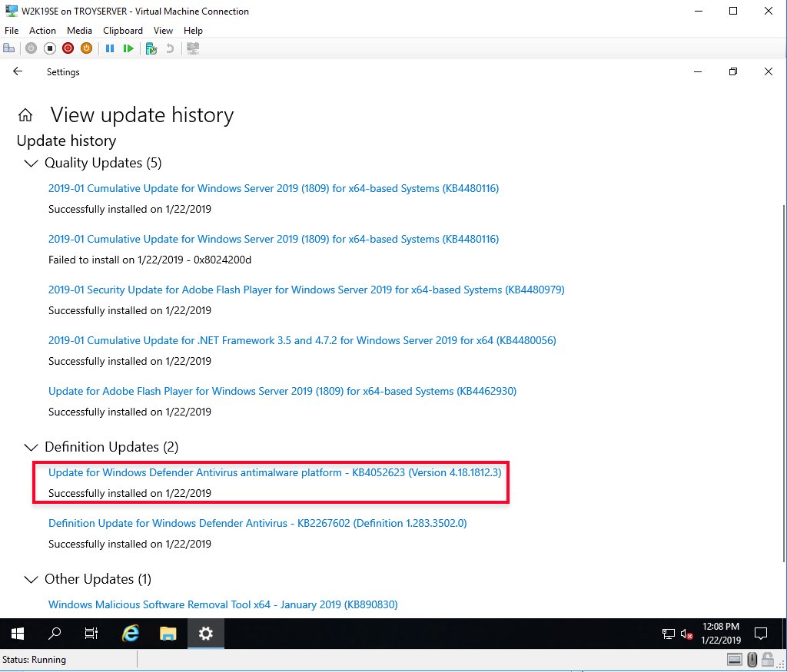Open first KB4480116 cumulative update link
This screenshot has height=672, width=787.
pyautogui.click(x=274, y=189)
